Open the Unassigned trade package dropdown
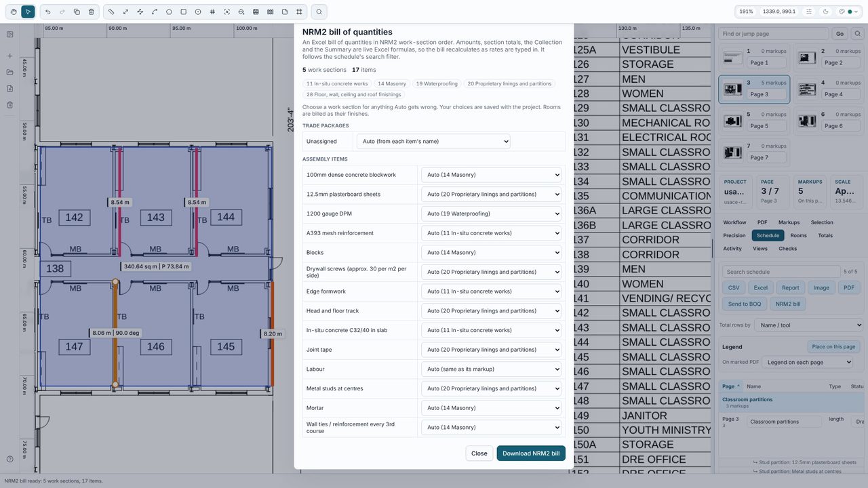The image size is (868, 488). point(433,141)
